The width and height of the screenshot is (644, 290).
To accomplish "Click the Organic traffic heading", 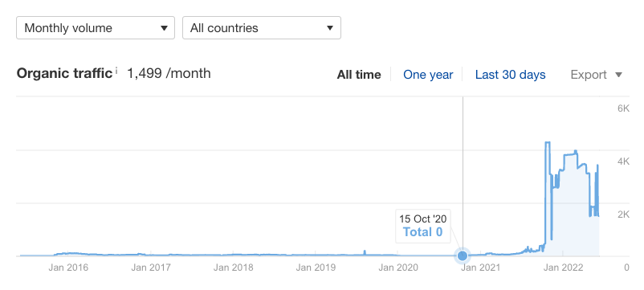I will click(x=64, y=74).
